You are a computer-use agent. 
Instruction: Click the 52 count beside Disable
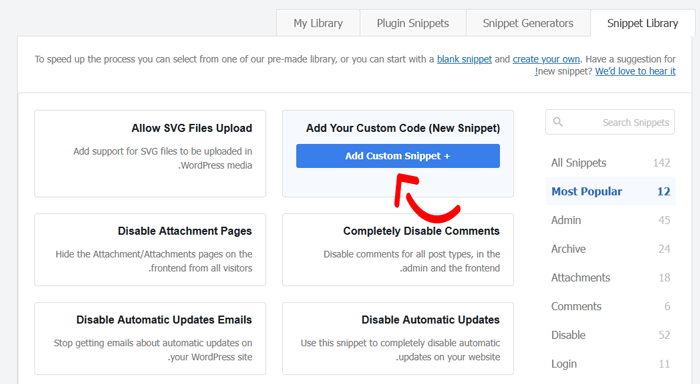pyautogui.click(x=664, y=335)
